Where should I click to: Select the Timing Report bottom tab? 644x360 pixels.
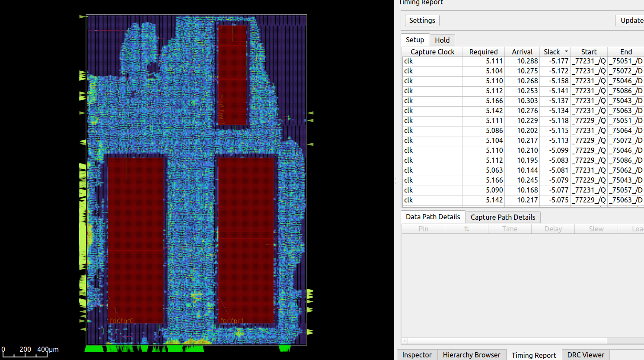click(534, 355)
